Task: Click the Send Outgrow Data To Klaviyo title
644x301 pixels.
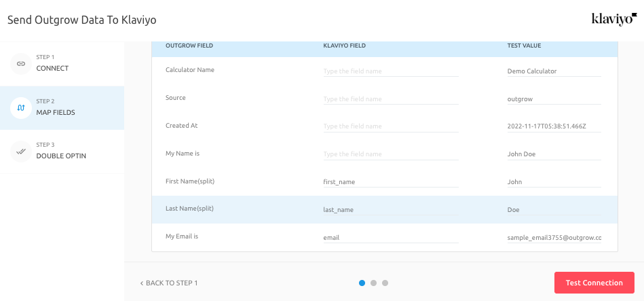Action: (81, 20)
